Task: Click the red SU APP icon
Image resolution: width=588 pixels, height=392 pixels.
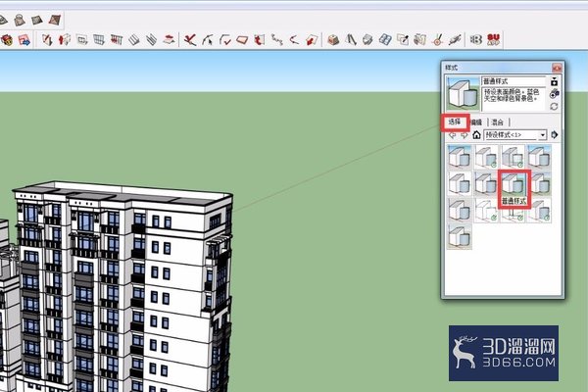Action: 494,39
